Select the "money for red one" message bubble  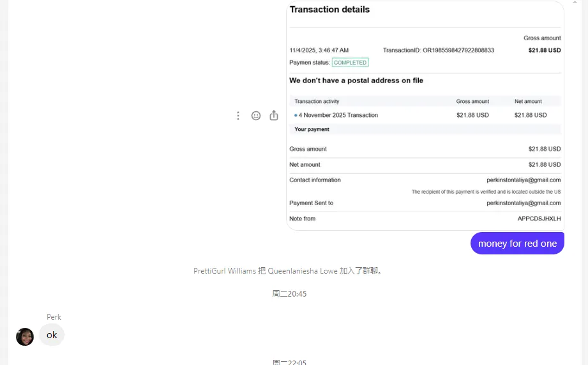(517, 244)
